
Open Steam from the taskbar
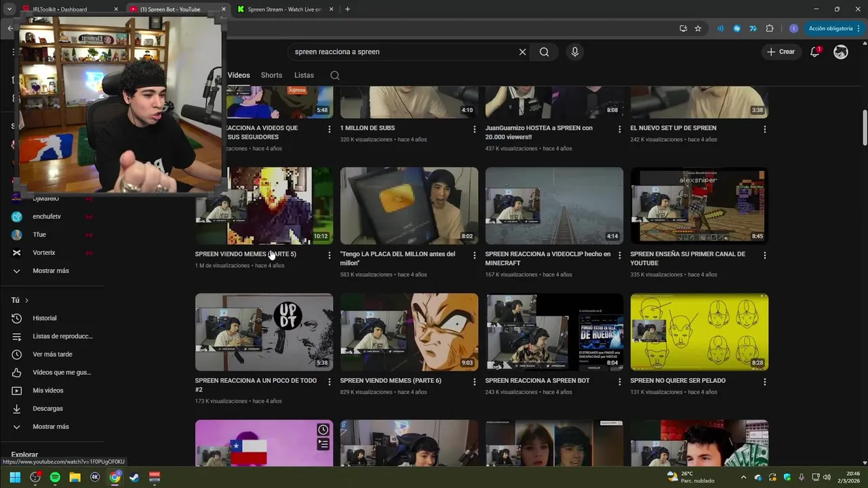(x=134, y=477)
